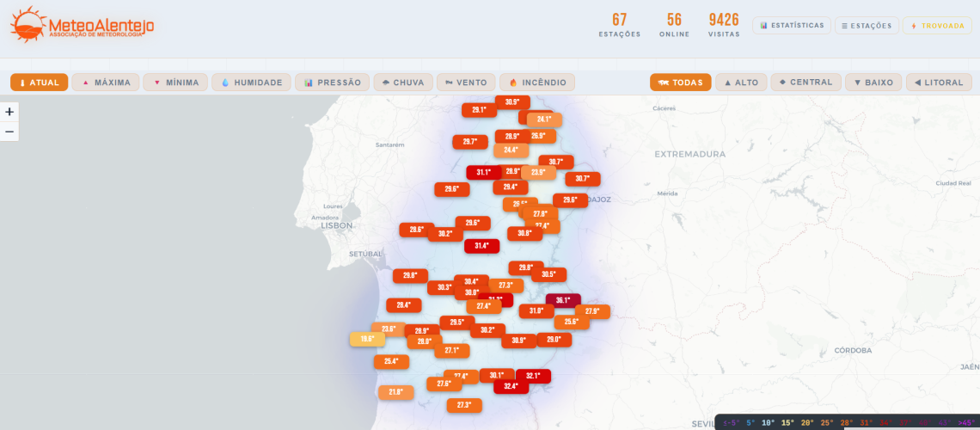Click the 9426 Visitas counter
The width and height of the screenshot is (980, 430).
[x=724, y=25]
